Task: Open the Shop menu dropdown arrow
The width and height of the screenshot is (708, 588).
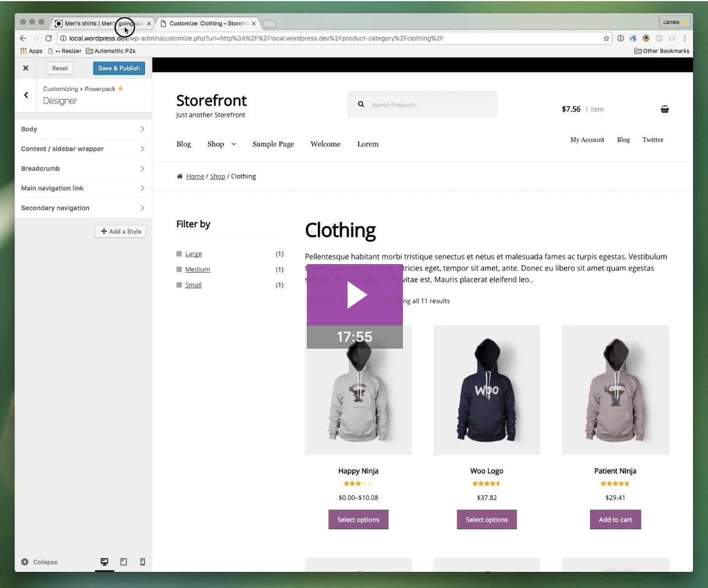Action: pyautogui.click(x=234, y=144)
